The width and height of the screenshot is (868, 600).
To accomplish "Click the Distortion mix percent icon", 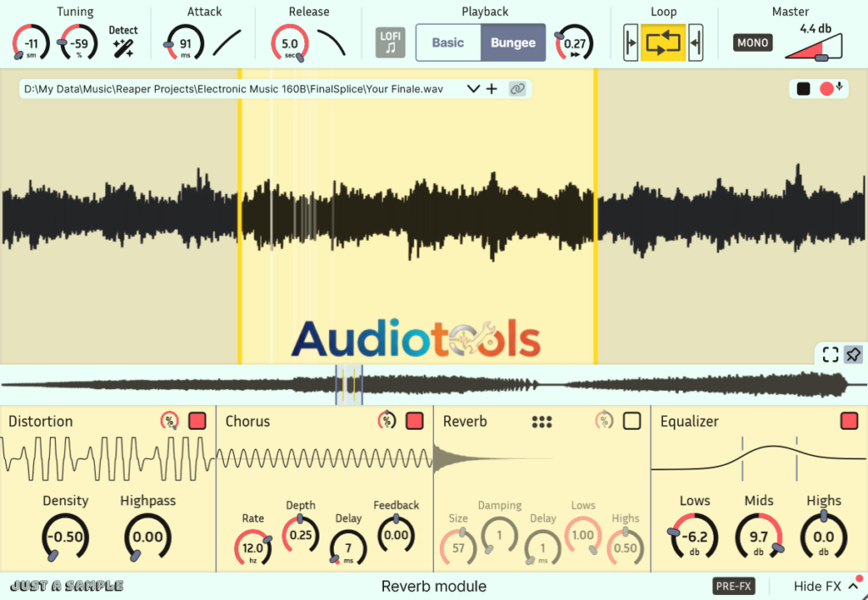I will [170, 421].
